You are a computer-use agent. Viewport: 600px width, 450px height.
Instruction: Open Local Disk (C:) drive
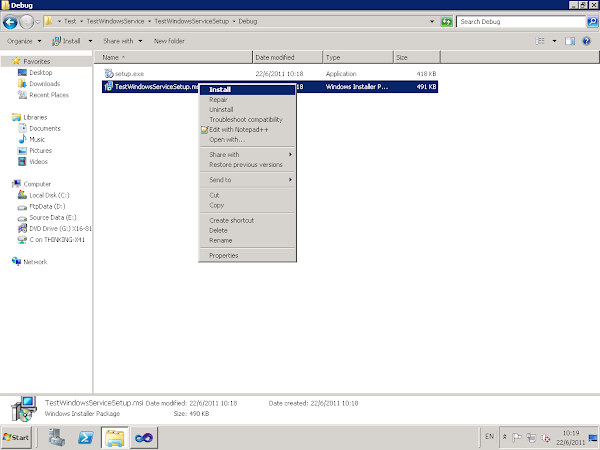tap(49, 195)
